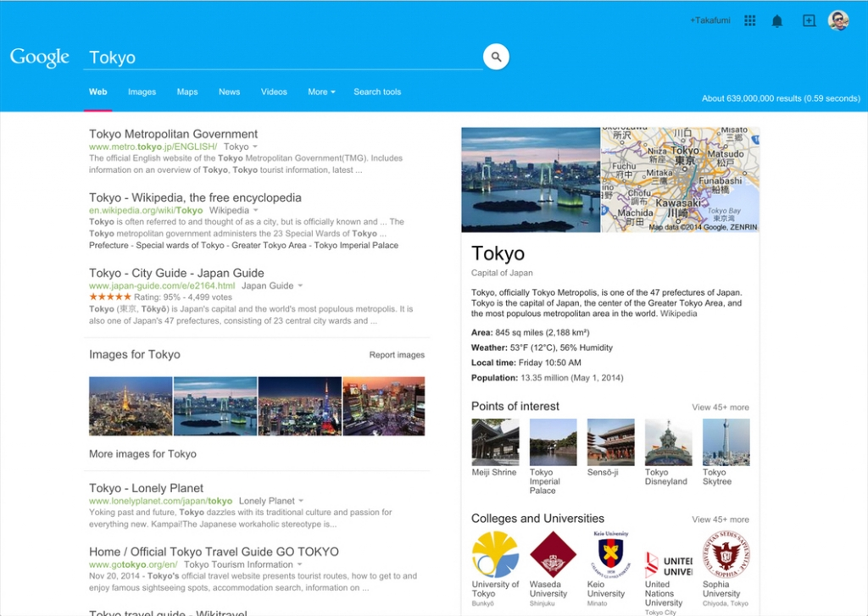This screenshot has height=616, width=868.
Task: Open Official Tokyo Travel Guide GO TOKYO result
Action: click(x=214, y=552)
